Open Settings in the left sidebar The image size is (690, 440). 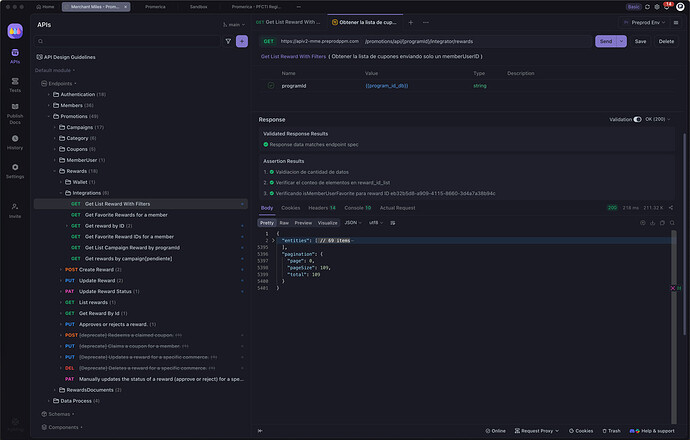15,169
